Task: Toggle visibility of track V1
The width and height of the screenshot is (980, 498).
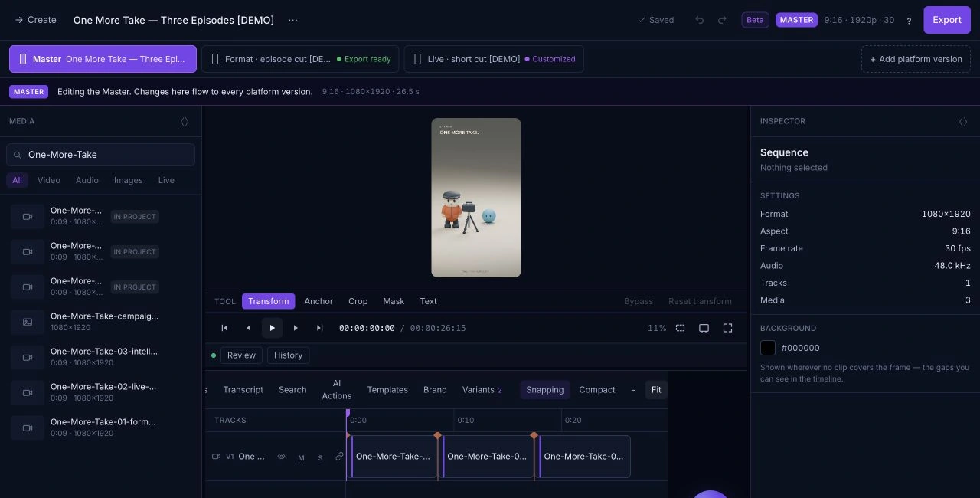Action: tap(281, 457)
